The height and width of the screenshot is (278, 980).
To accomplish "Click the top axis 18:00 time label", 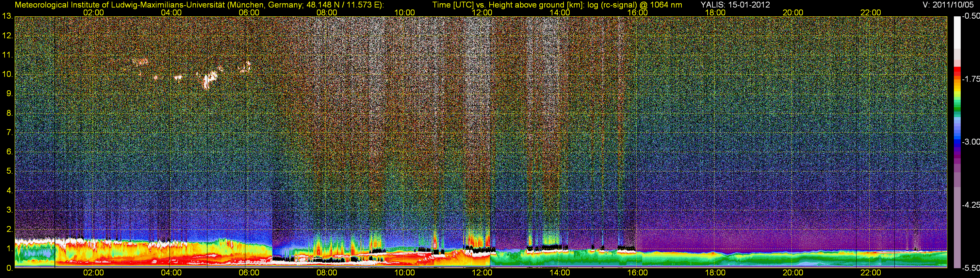I will coord(715,12).
